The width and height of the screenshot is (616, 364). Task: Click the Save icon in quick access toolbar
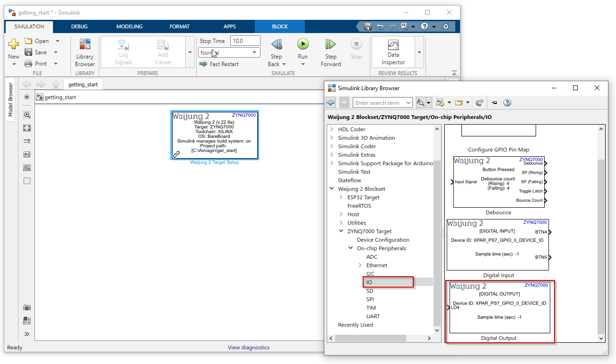click(x=368, y=26)
